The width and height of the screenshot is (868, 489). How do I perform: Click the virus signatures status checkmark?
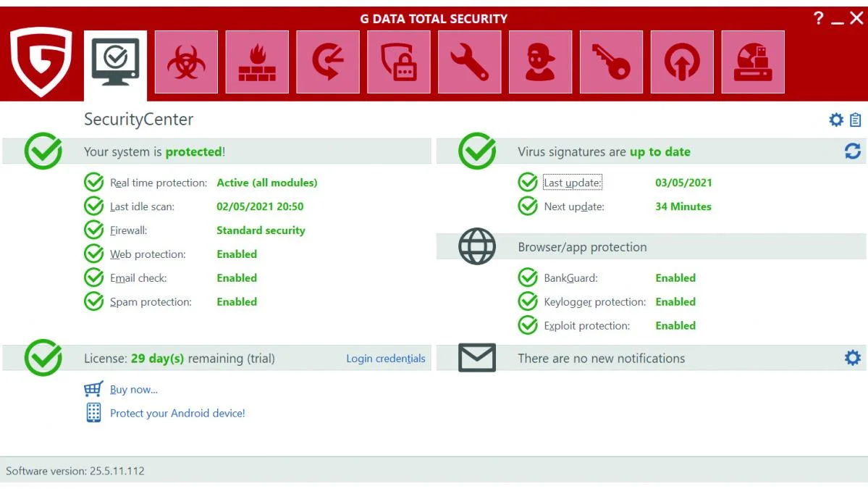coord(477,151)
